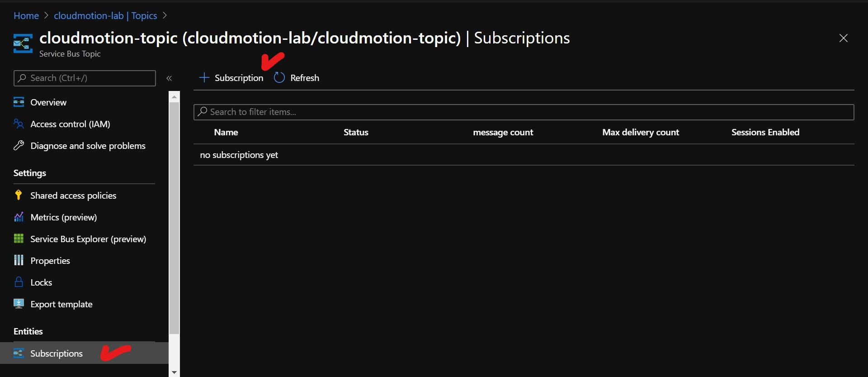Click the Diagnose and solve problems wrench icon
This screenshot has width=868, height=377.
click(19, 145)
